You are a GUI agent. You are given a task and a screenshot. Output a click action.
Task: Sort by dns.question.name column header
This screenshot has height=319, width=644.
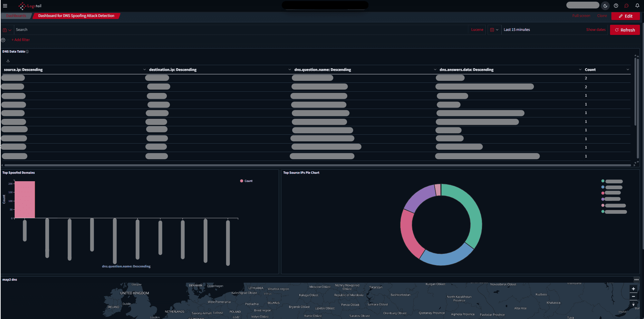[323, 70]
